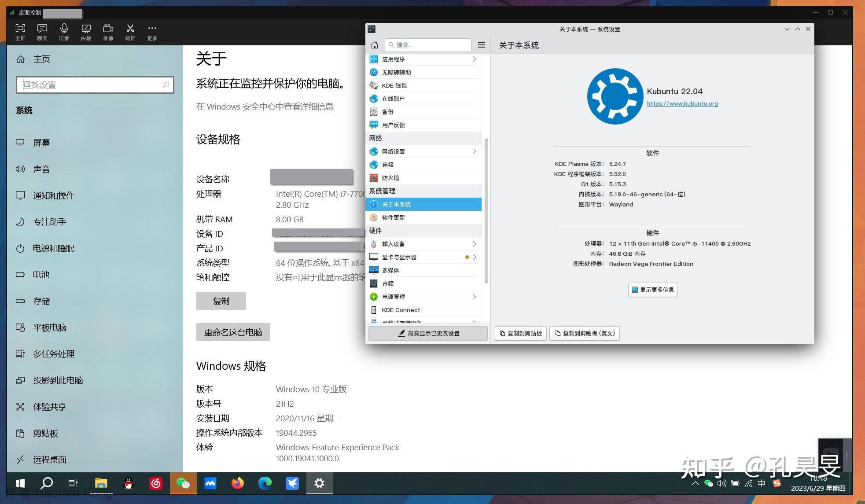The image size is (865, 504).
Task: Open the Windows Start menu
Action: pyautogui.click(x=20, y=483)
